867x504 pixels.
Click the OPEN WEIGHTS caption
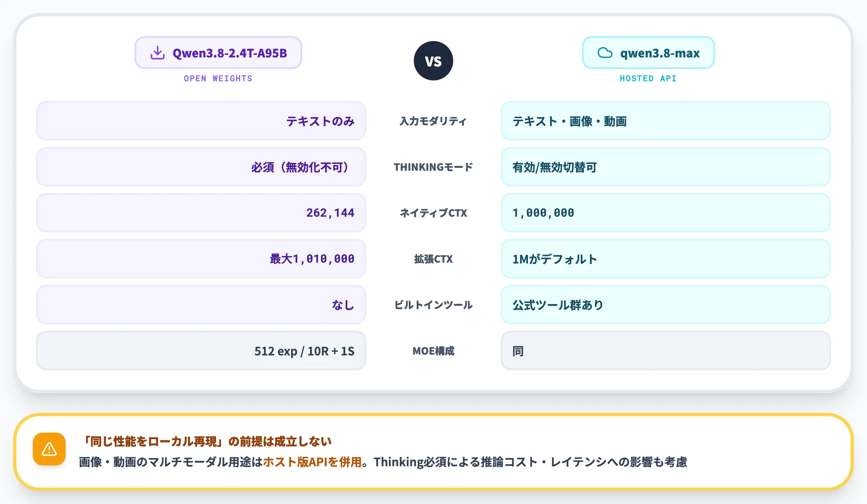(x=218, y=78)
